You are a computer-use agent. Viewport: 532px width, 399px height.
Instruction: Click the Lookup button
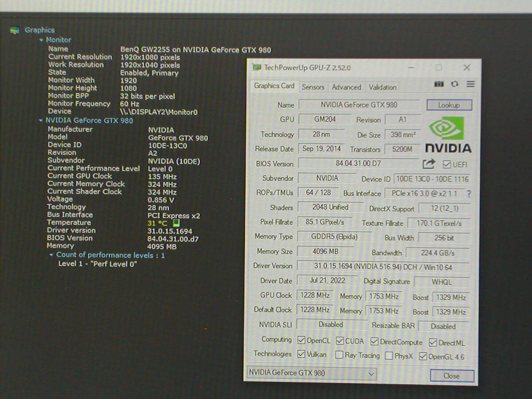449,105
